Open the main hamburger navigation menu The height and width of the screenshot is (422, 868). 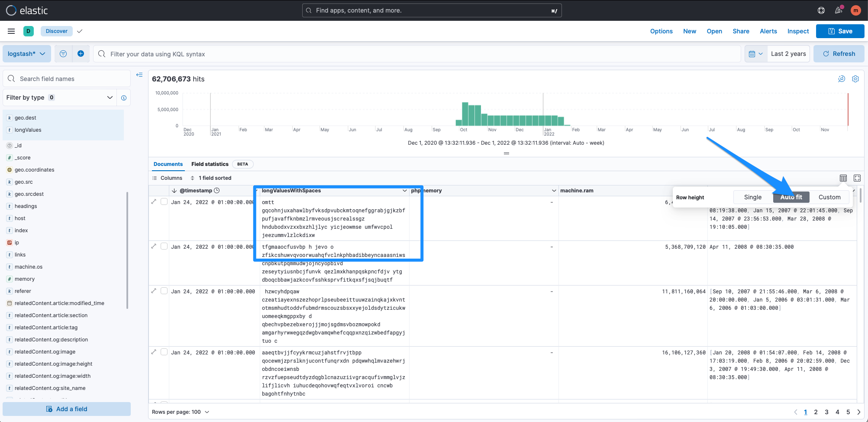click(11, 31)
